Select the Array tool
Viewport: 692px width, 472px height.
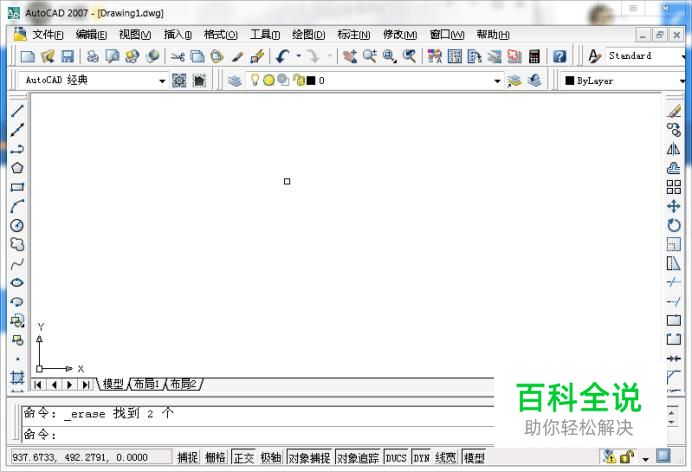coord(673,187)
